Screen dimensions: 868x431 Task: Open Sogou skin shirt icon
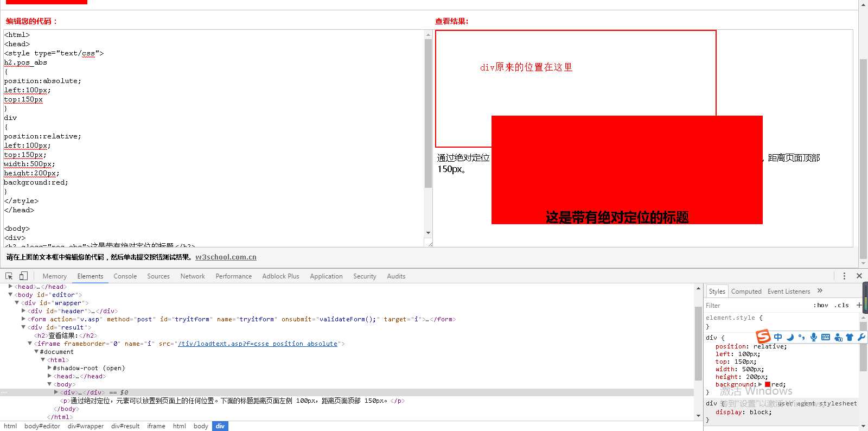pyautogui.click(x=850, y=337)
